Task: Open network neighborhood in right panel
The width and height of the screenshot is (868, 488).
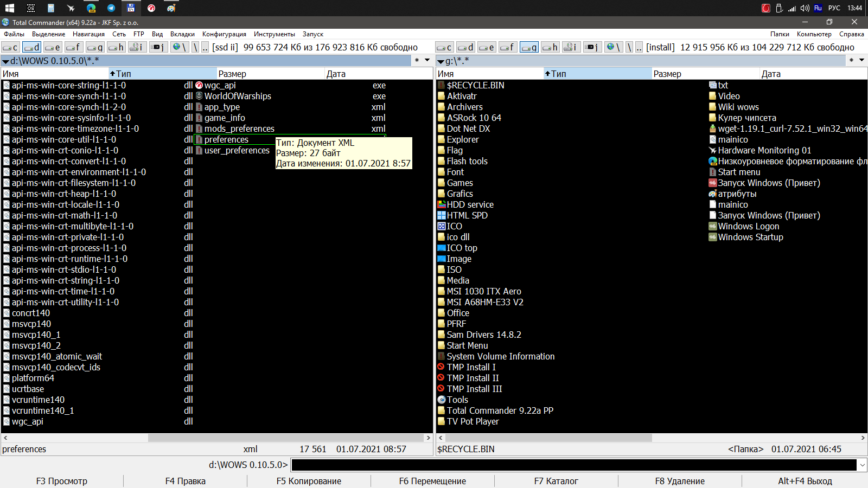Action: tap(613, 47)
